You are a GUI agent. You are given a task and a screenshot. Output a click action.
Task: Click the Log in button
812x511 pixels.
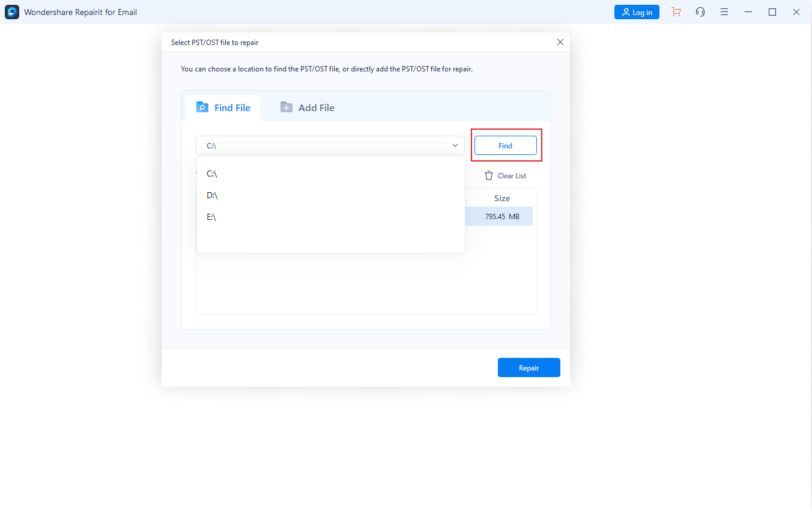pos(637,12)
